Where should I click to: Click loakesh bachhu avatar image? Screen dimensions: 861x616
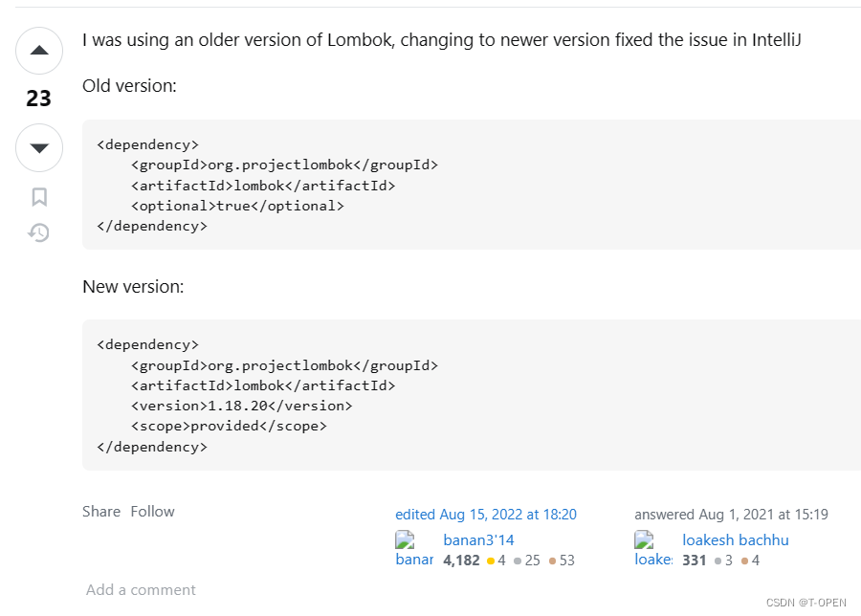pos(653,549)
